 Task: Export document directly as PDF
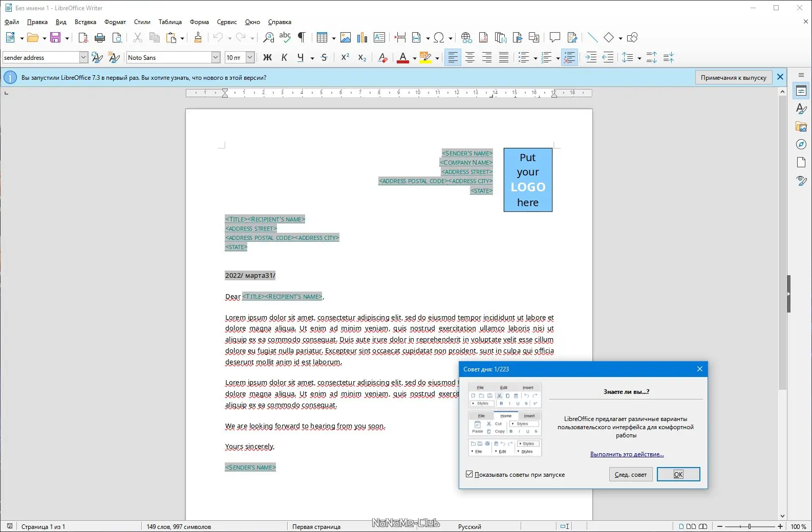pyautogui.click(x=83, y=37)
